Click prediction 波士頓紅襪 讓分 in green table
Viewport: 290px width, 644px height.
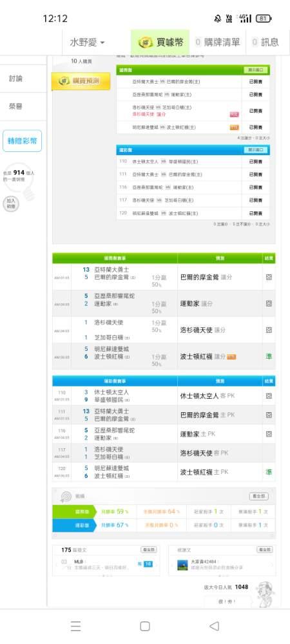pyautogui.click(x=203, y=357)
